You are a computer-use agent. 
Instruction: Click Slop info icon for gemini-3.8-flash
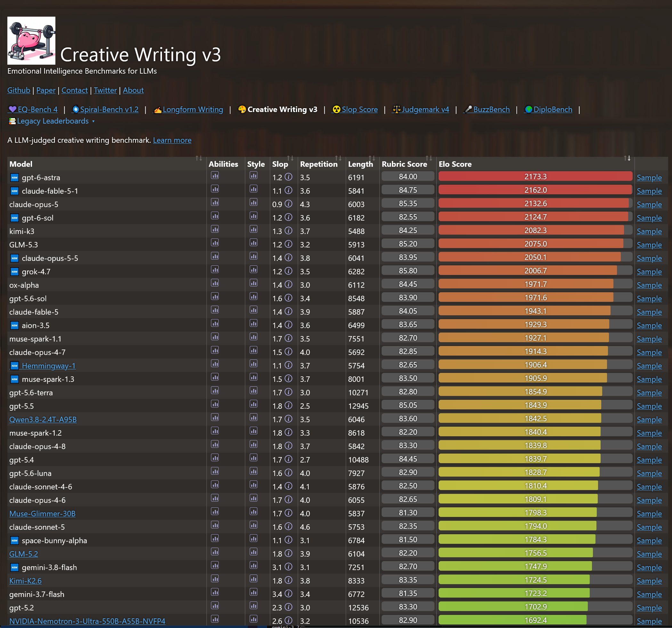pos(288,567)
